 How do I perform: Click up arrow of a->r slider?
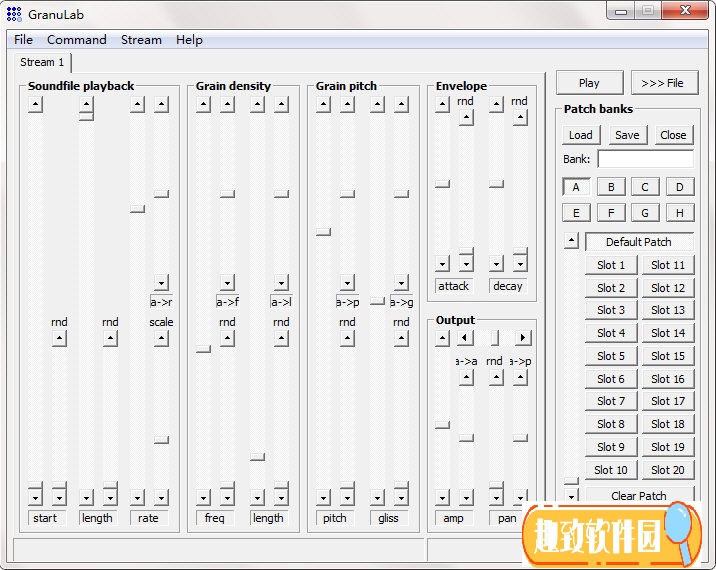click(161, 105)
